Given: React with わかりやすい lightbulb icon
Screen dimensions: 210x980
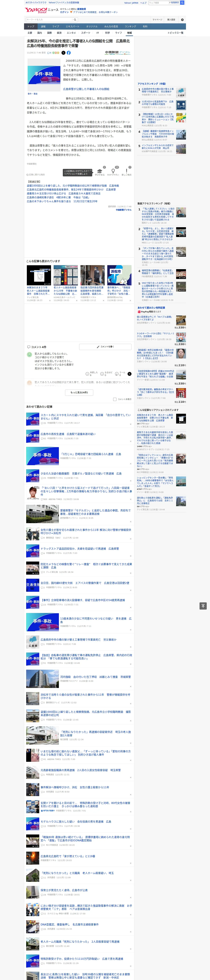Looking at the screenshot, I should pos(113,171).
